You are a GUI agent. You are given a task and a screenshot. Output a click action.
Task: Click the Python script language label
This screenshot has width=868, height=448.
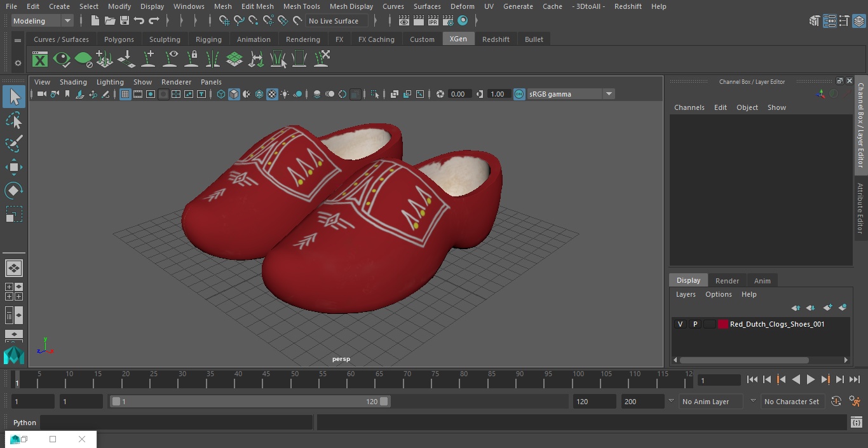[25, 423]
